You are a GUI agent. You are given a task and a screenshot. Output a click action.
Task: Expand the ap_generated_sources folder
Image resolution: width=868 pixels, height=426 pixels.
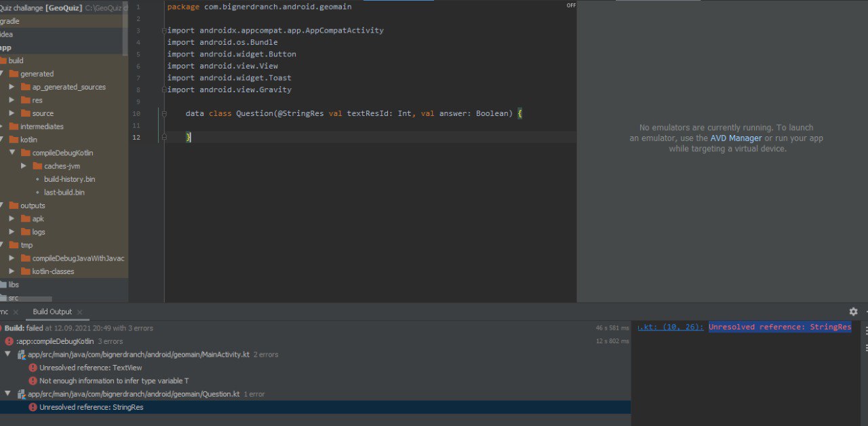click(12, 87)
